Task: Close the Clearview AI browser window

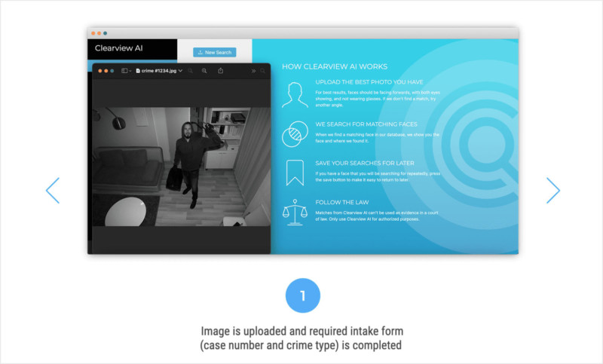Action: (93, 33)
